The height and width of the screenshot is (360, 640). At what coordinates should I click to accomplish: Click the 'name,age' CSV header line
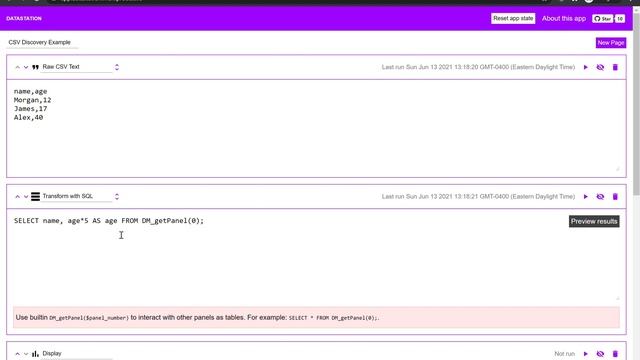pyautogui.click(x=31, y=91)
